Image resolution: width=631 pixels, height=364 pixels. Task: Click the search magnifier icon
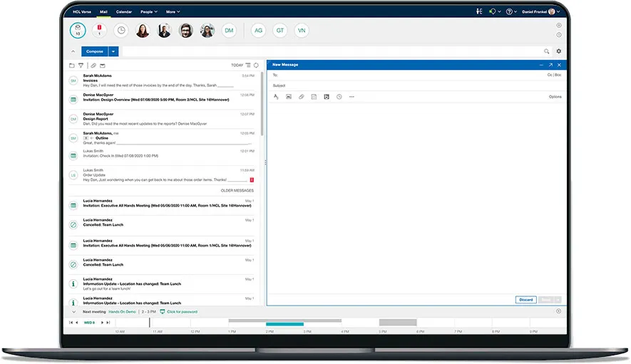point(547,51)
